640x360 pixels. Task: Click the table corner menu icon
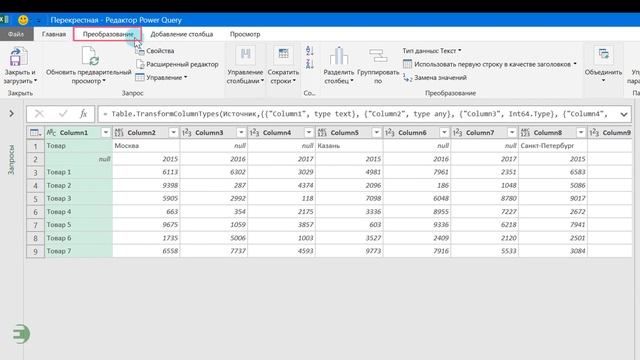pos(35,132)
